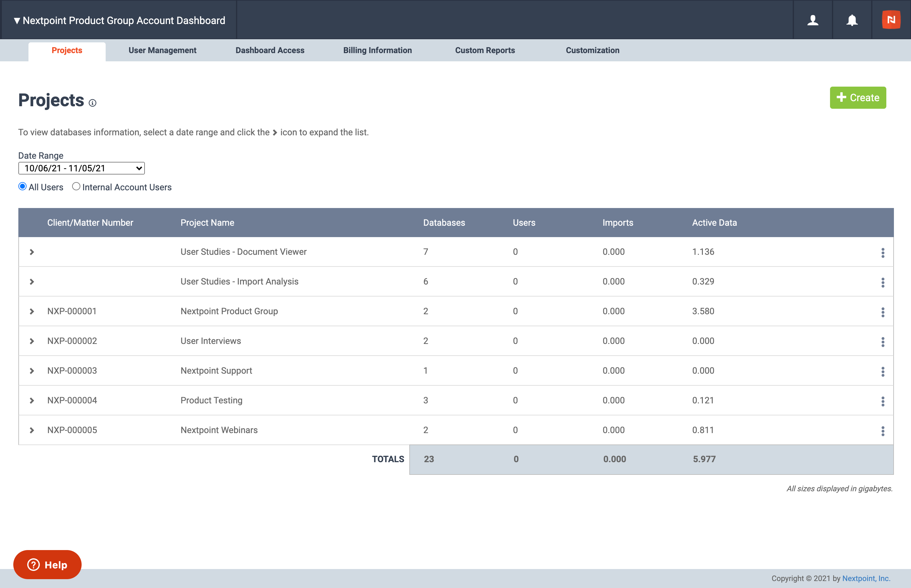Open the Help button
This screenshot has width=911, height=588.
tap(47, 564)
